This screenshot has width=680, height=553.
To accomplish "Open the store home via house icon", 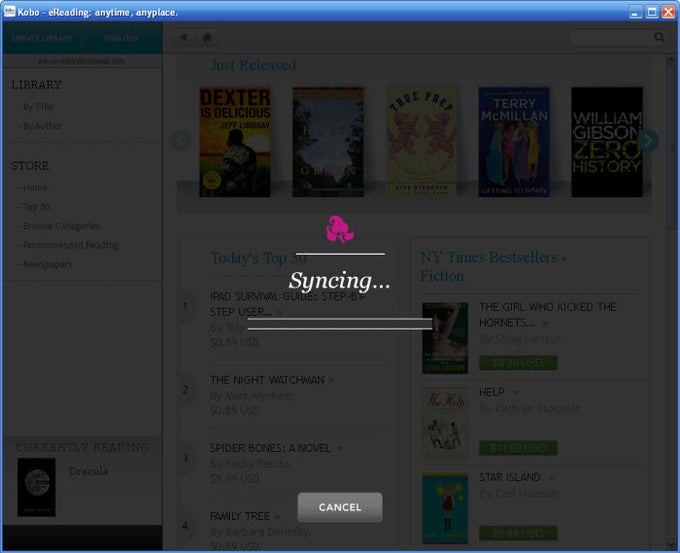I will pyautogui.click(x=207, y=37).
